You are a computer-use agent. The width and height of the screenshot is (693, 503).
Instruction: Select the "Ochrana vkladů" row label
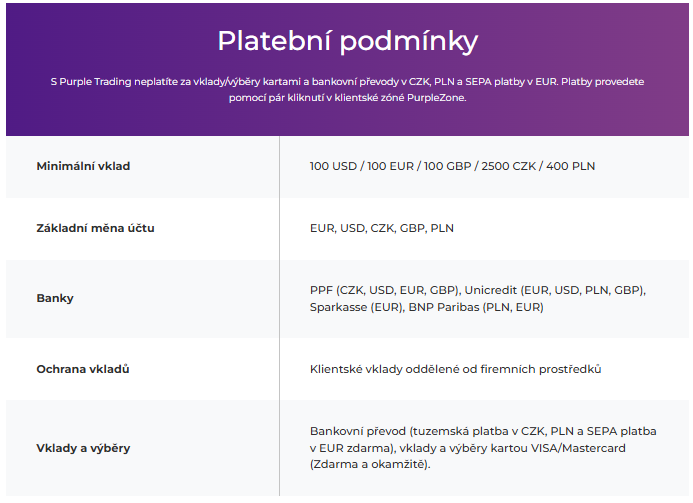coord(83,369)
